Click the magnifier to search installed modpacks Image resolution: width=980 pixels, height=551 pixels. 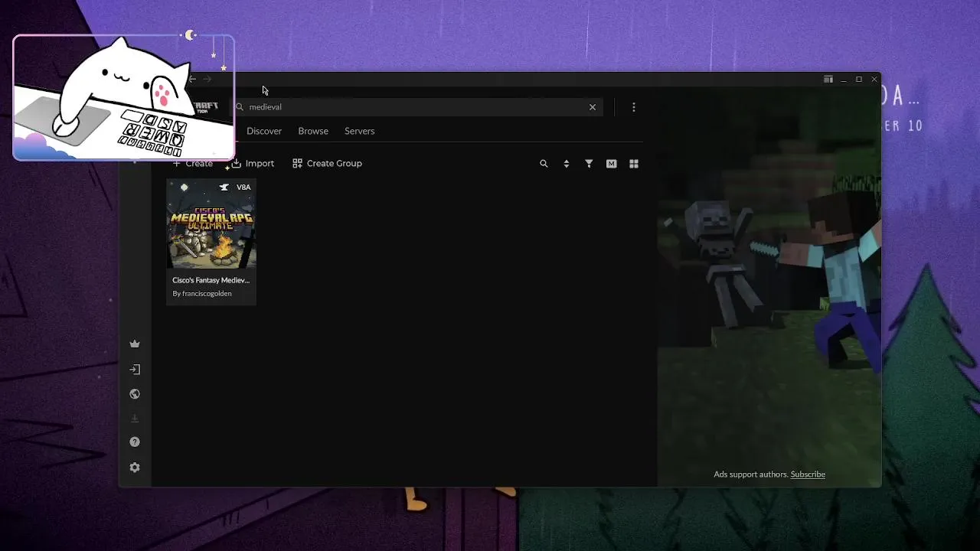544,164
